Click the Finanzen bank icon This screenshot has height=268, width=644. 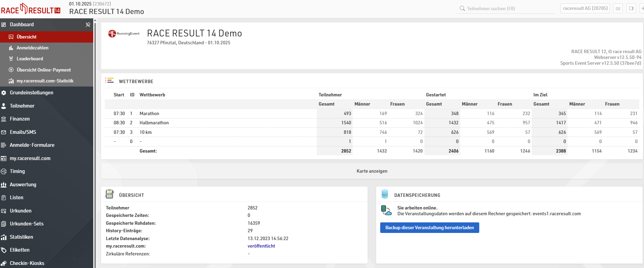pyautogui.click(x=4, y=119)
